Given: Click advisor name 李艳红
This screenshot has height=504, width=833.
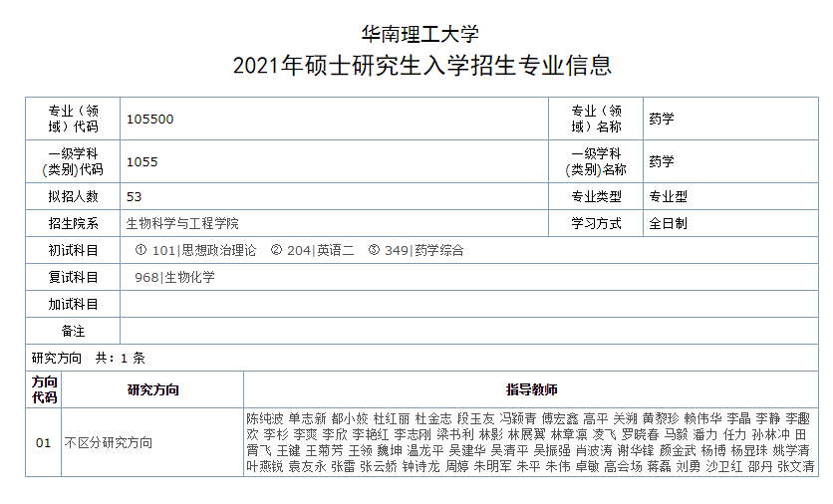Looking at the screenshot, I should pyautogui.click(x=371, y=435).
